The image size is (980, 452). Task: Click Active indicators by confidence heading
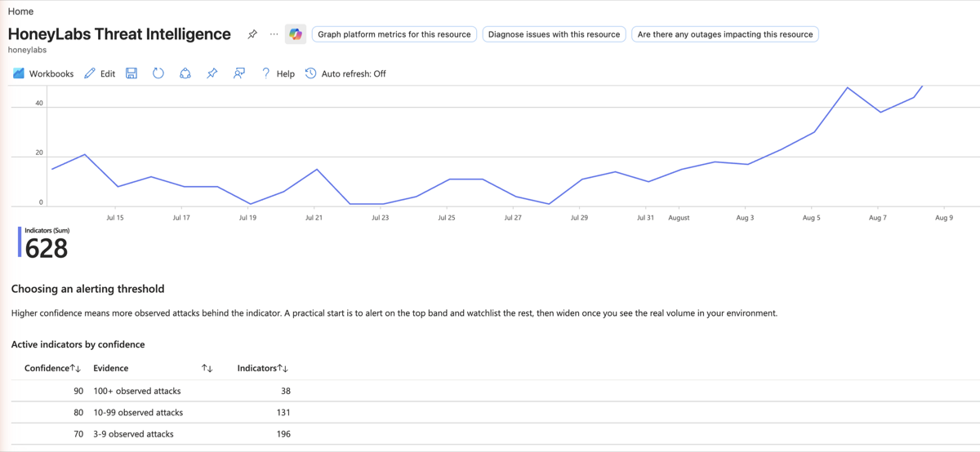(78, 344)
